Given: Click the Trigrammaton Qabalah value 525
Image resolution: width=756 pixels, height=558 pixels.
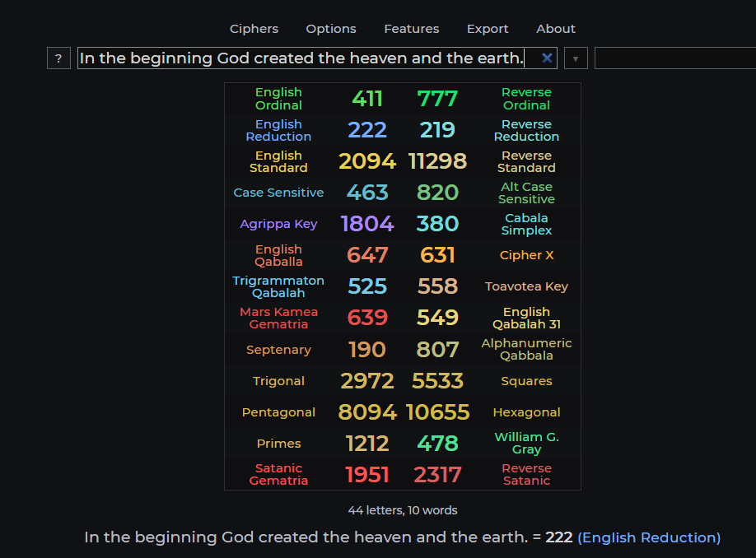Looking at the screenshot, I should click(367, 286).
